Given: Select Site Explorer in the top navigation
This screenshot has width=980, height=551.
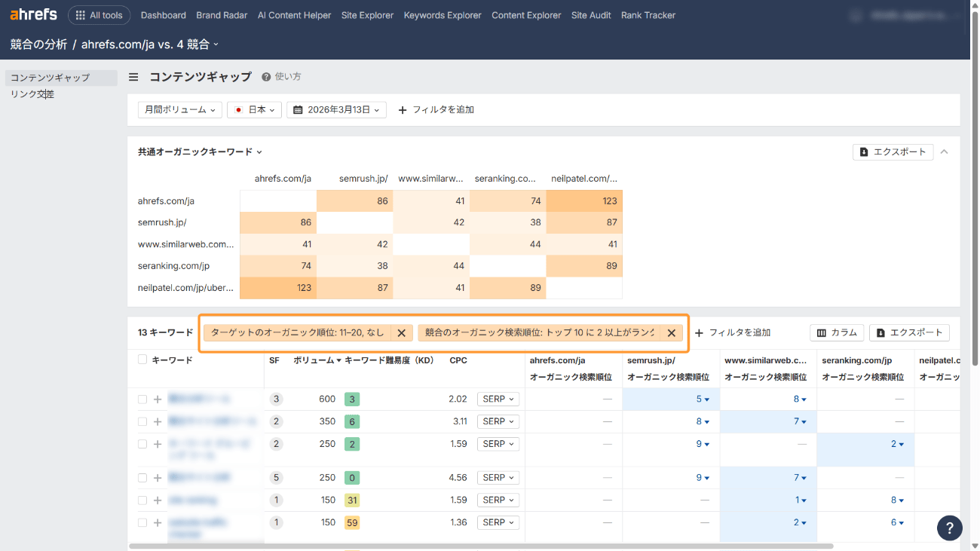Looking at the screenshot, I should point(367,14).
